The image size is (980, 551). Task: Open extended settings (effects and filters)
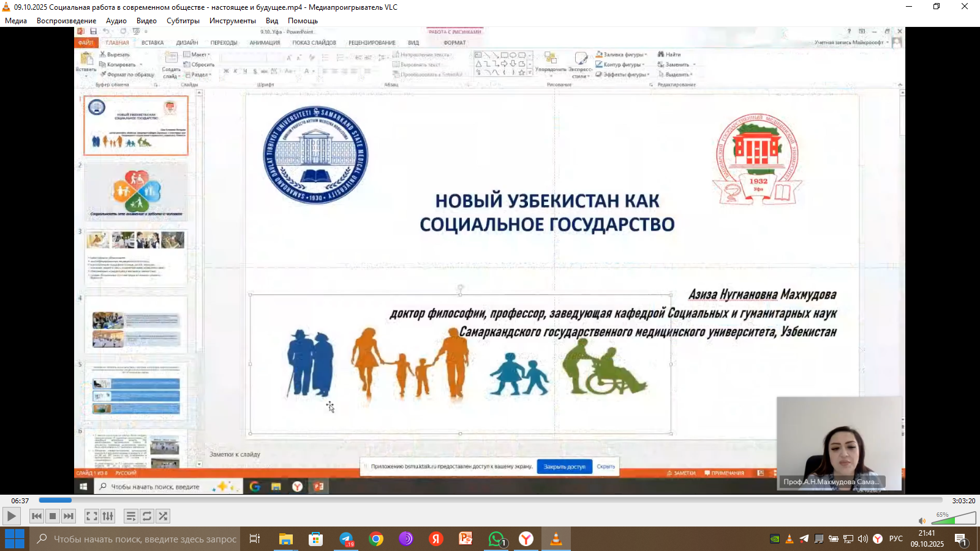(108, 516)
